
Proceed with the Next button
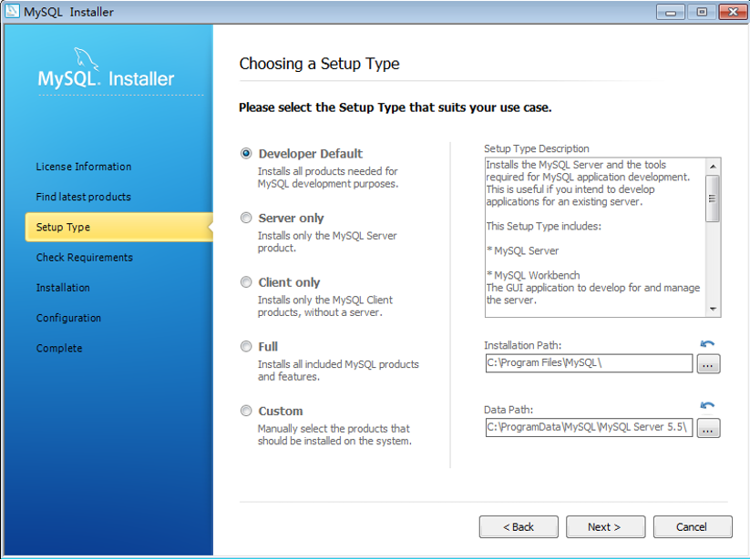point(605,526)
